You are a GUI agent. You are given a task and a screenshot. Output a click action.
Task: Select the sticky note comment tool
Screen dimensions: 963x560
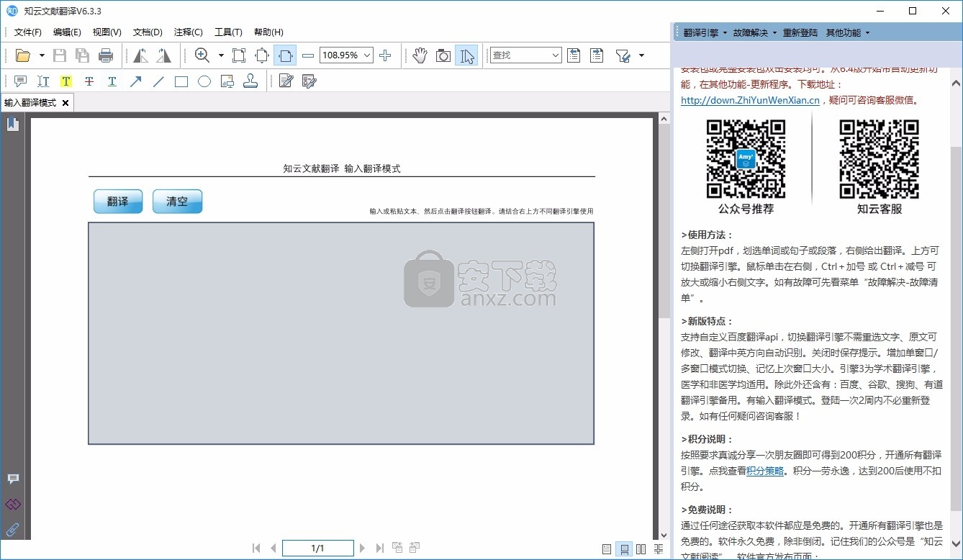coord(20,81)
